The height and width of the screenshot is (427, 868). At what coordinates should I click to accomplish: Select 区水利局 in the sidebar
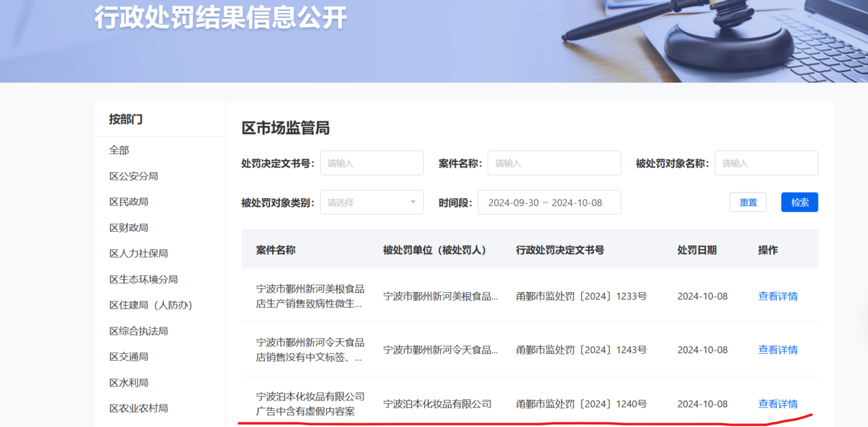[129, 382]
